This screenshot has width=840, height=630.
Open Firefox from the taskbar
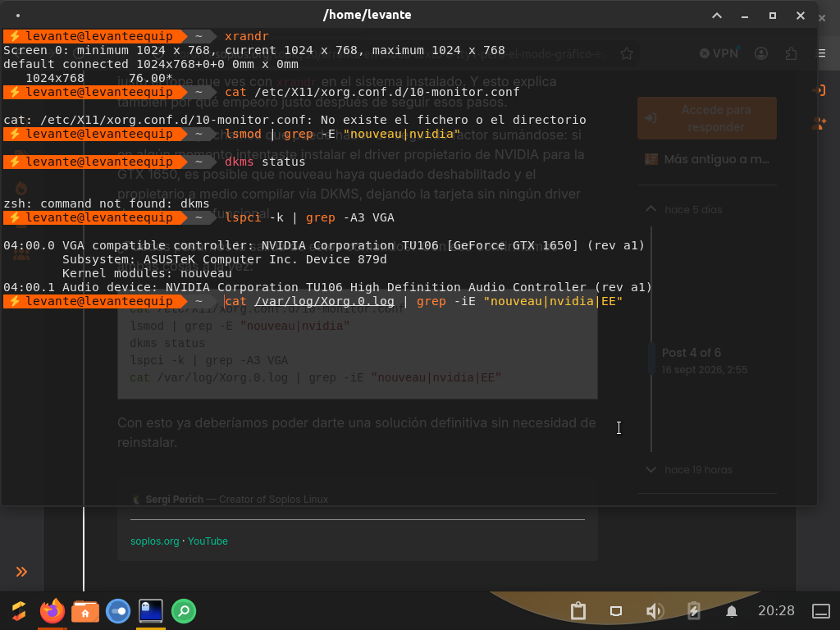coord(52,610)
